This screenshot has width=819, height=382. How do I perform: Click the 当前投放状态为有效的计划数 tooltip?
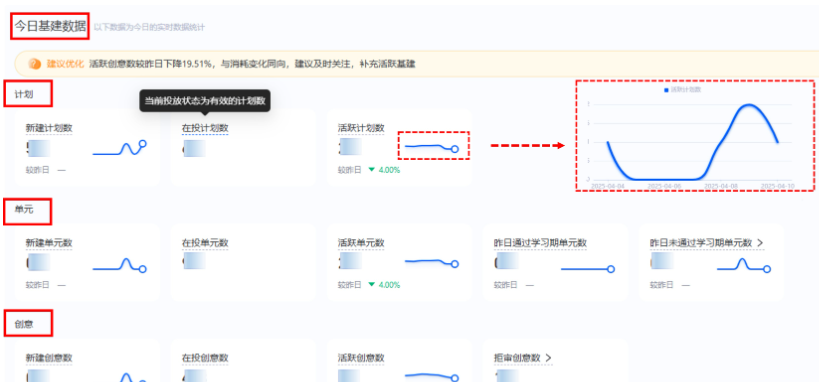(205, 100)
